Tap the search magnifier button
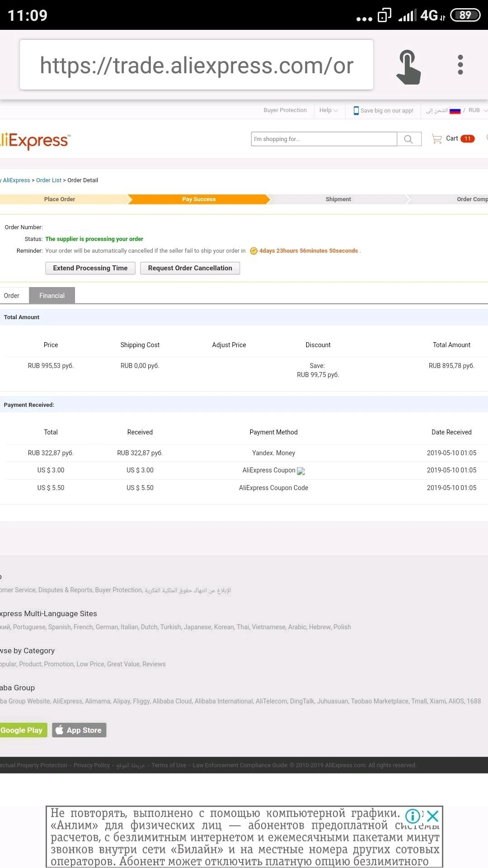The width and height of the screenshot is (488, 868). tap(408, 139)
